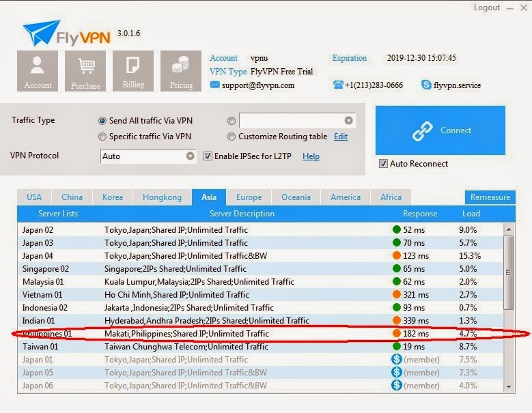Image resolution: width=532 pixels, height=413 pixels.
Task: Open the Help link
Action: pyautogui.click(x=311, y=156)
